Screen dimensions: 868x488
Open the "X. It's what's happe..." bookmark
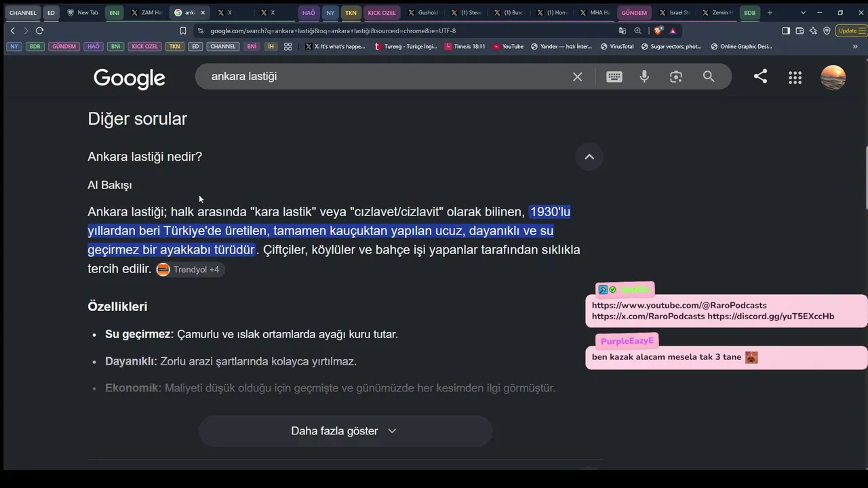[335, 46]
